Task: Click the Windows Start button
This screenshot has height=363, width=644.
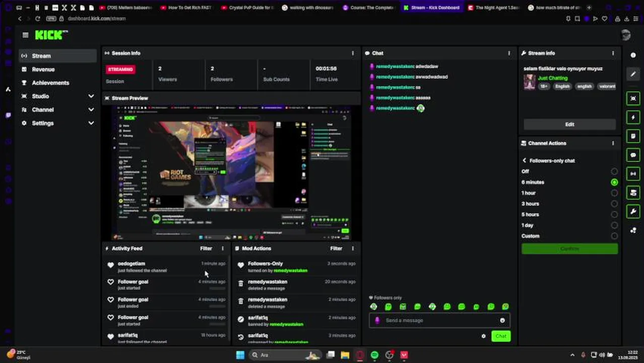Action: (x=240, y=355)
